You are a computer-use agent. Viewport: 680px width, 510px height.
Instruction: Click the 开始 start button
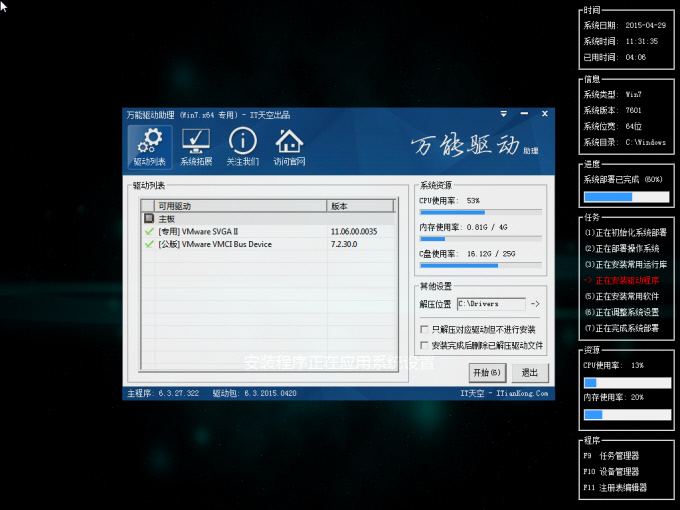(x=487, y=373)
